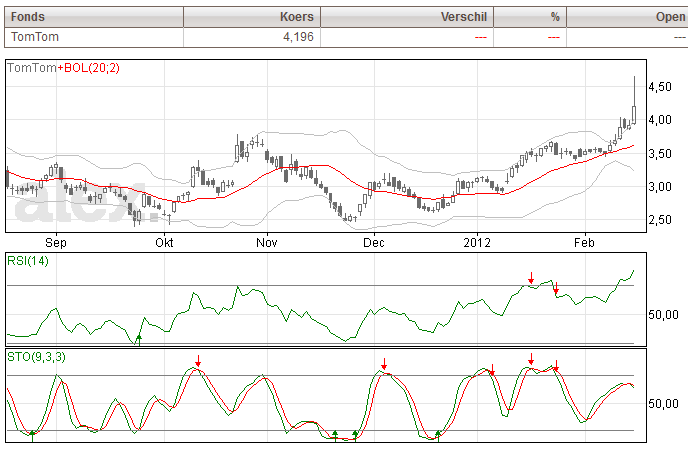This screenshot has height=451, width=688.
Task: Click the Dec label on time axis
Action: pos(374,243)
